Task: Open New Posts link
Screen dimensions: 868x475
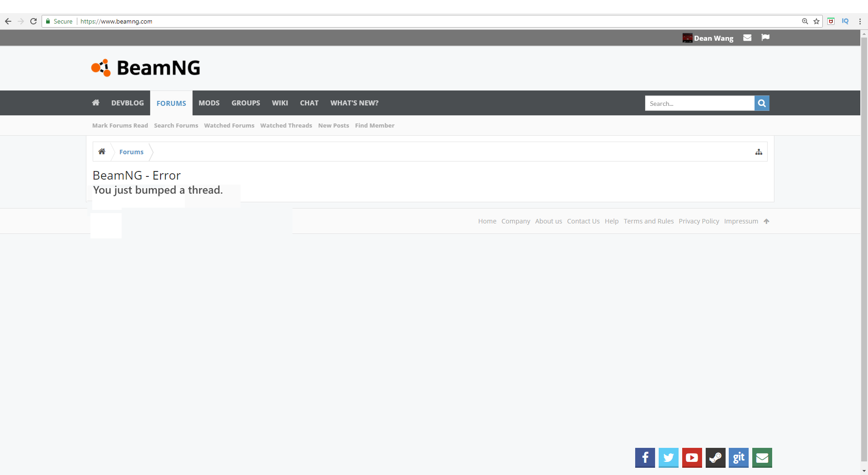Action: pos(334,126)
